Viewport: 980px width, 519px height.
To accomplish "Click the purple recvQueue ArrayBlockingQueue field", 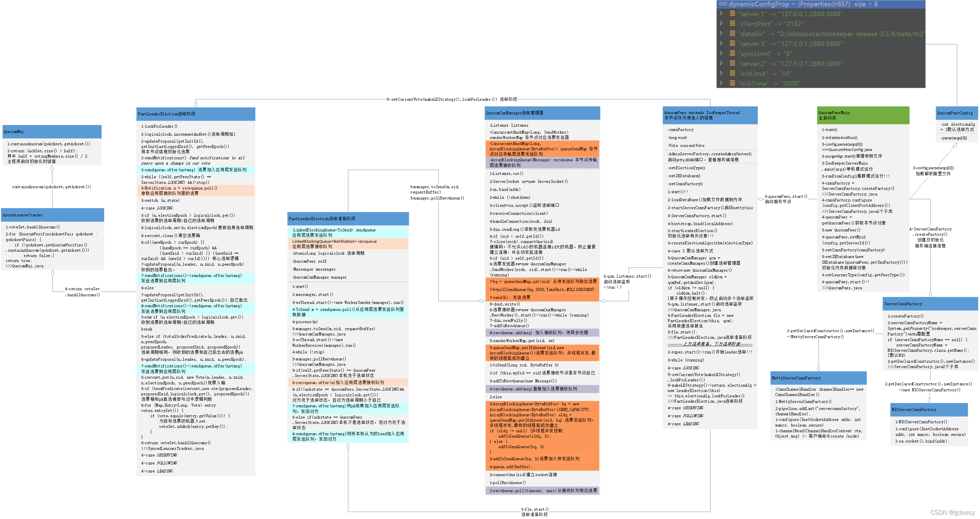I will click(x=542, y=163).
